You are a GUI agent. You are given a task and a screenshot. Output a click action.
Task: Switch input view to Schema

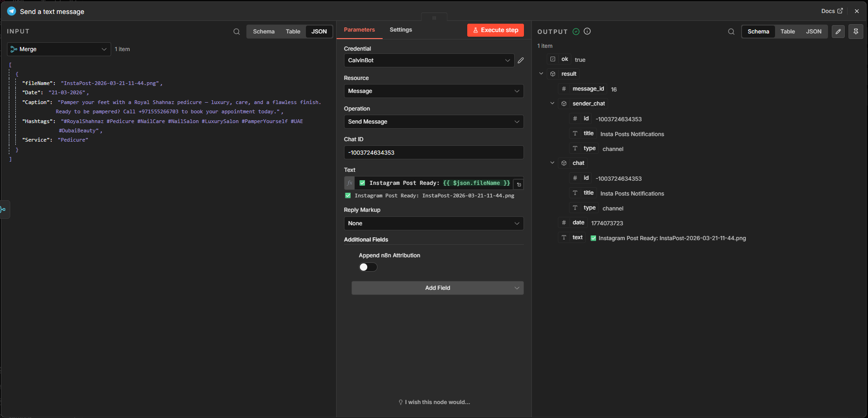(x=264, y=32)
